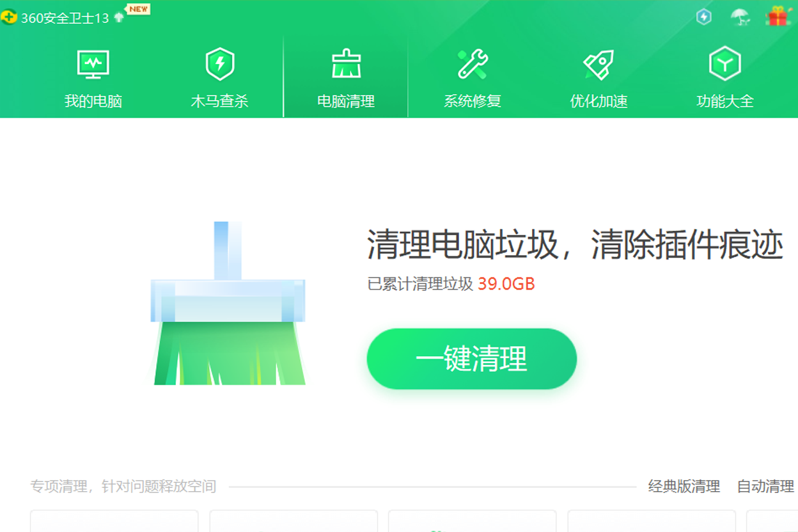Click the 木马查杀 shield icon
The image size is (798, 532).
pos(220,64)
